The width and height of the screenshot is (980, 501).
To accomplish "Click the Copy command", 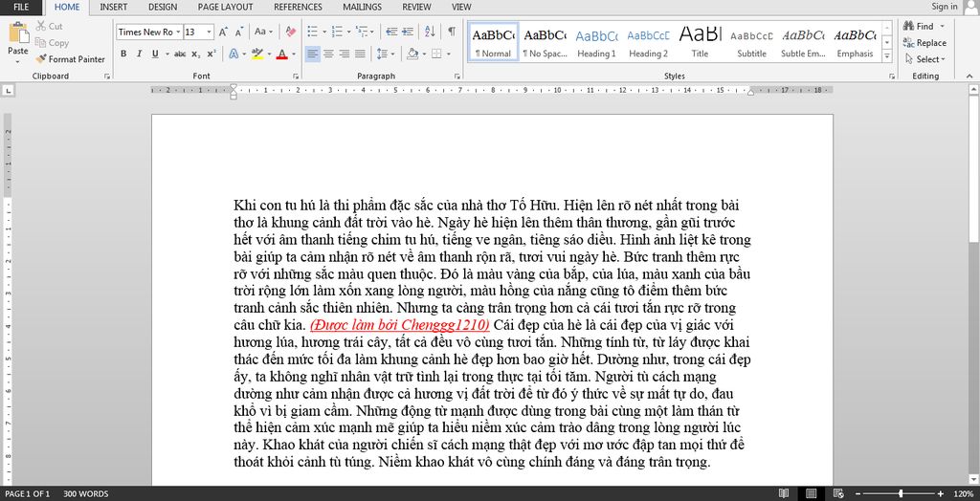I will coord(52,42).
